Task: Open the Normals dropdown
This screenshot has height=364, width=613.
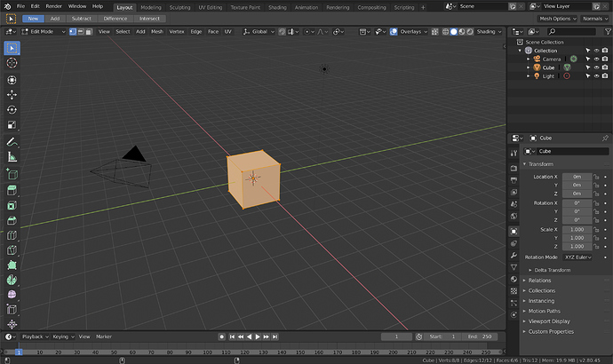Action: point(595,19)
